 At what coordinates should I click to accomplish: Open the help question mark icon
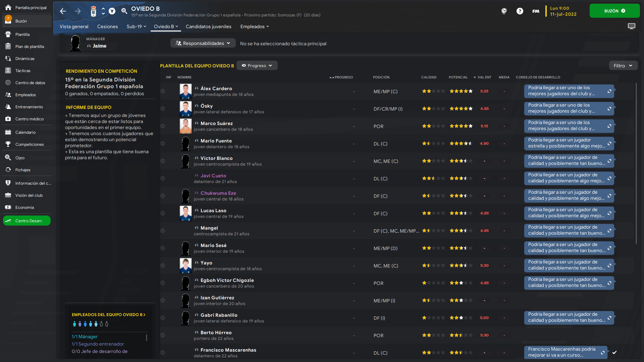pos(520,11)
